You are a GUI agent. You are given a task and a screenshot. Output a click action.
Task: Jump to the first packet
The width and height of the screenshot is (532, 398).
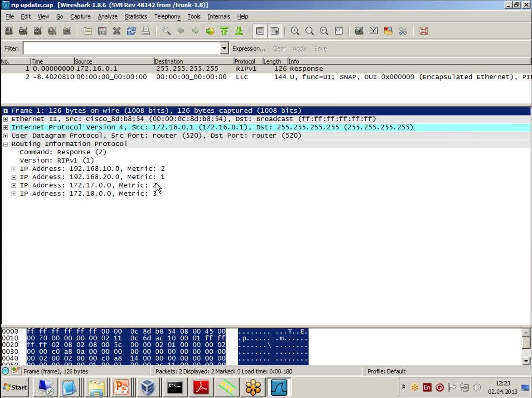click(224, 31)
